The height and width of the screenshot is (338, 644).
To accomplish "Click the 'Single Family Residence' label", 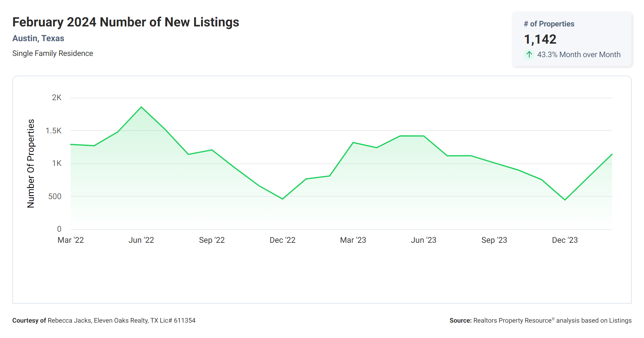I will pos(53,53).
